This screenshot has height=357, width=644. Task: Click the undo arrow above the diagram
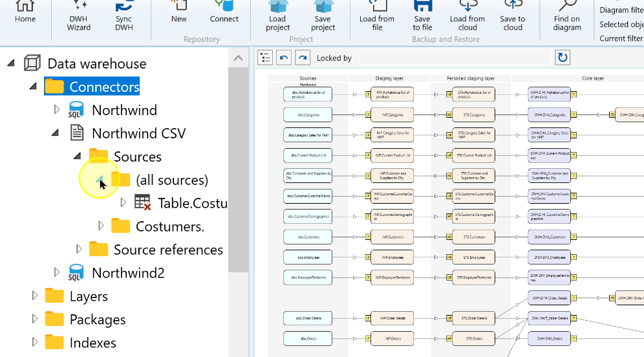tap(283, 58)
